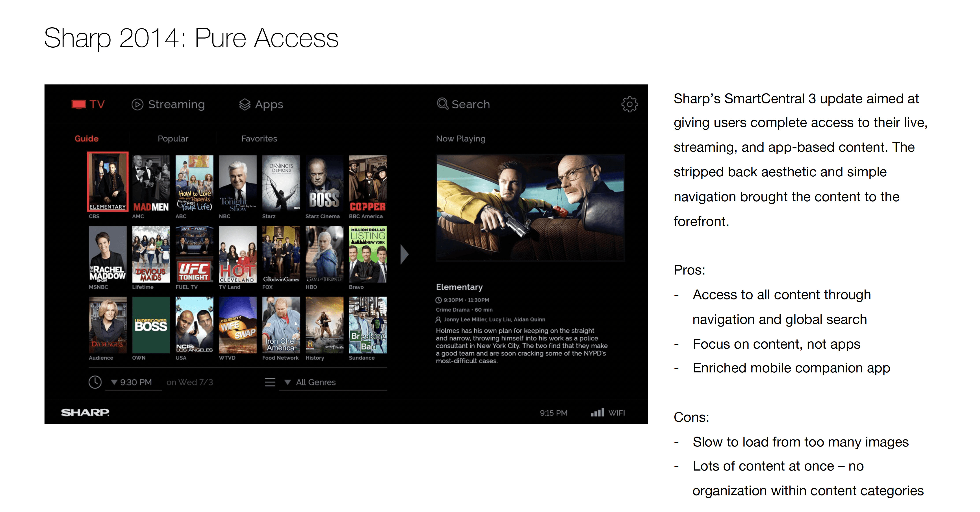
Task: Select the Iron Chef America thumbnail
Action: coord(281,325)
